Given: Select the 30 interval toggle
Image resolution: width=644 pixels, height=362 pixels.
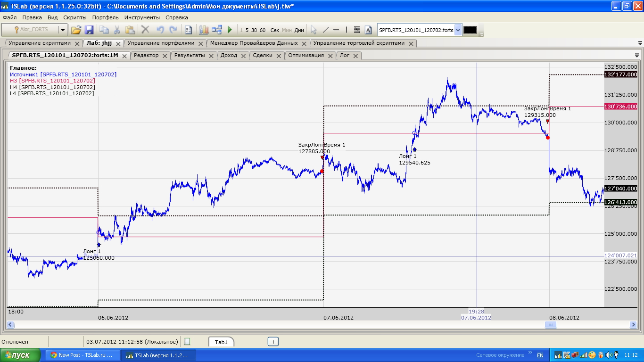Looking at the screenshot, I should pos(254,30).
